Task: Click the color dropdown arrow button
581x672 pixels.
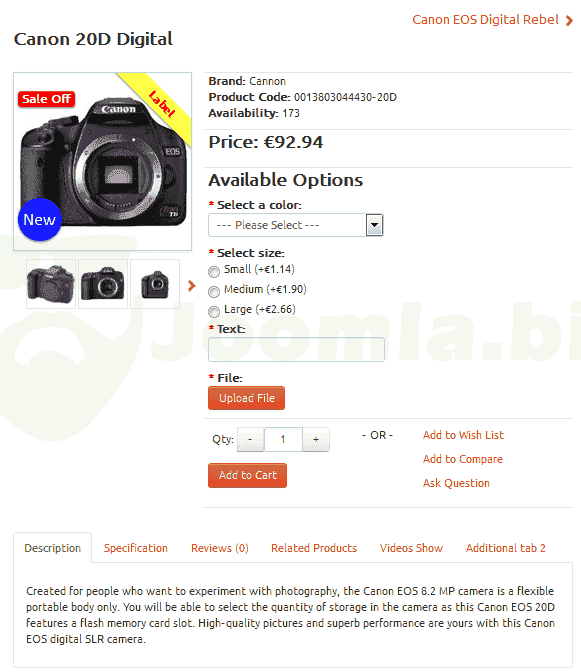Action: pos(374,225)
